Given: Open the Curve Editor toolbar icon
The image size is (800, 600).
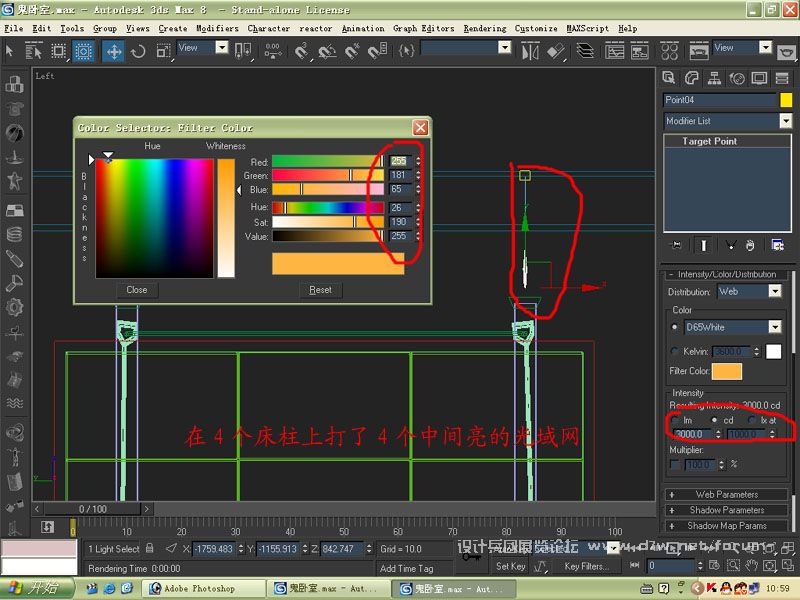Looking at the screenshot, I should click(614, 51).
